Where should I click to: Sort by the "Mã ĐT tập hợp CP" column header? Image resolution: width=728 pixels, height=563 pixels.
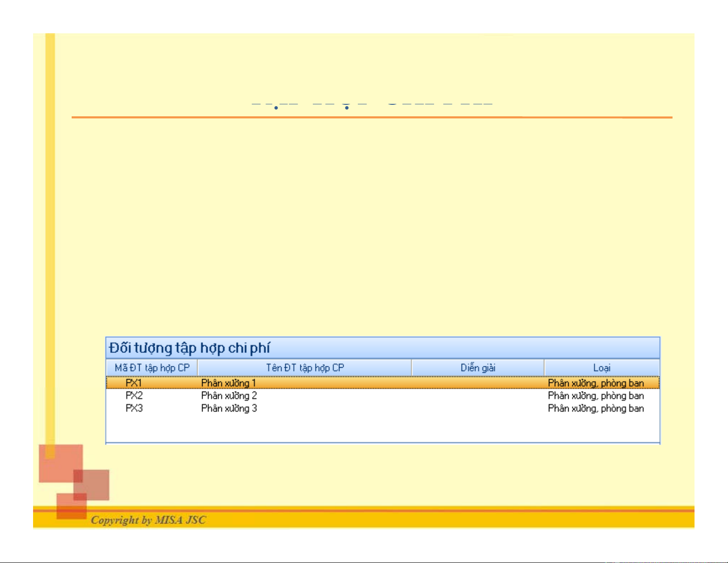[x=152, y=368]
